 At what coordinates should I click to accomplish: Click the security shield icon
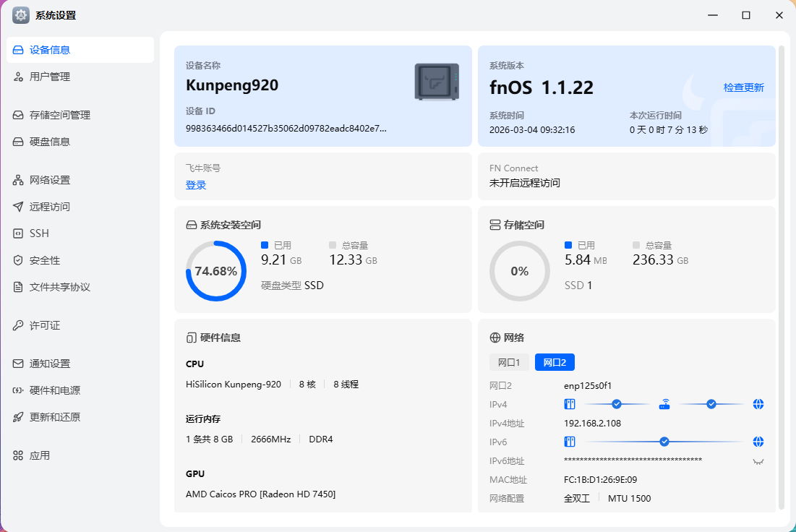tap(19, 260)
